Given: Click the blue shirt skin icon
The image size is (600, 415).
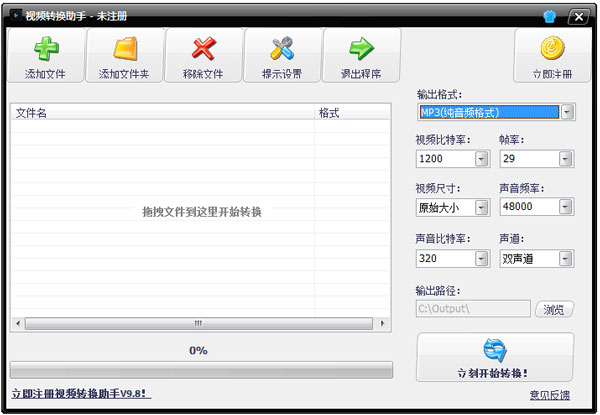Looking at the screenshot, I should (549, 16).
